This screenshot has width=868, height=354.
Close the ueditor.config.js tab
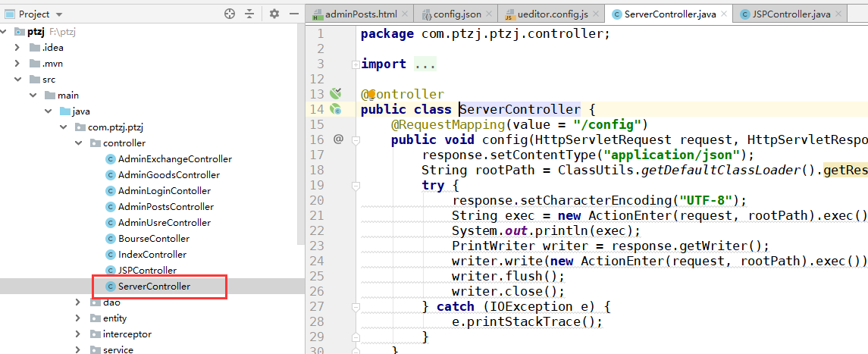(597, 14)
